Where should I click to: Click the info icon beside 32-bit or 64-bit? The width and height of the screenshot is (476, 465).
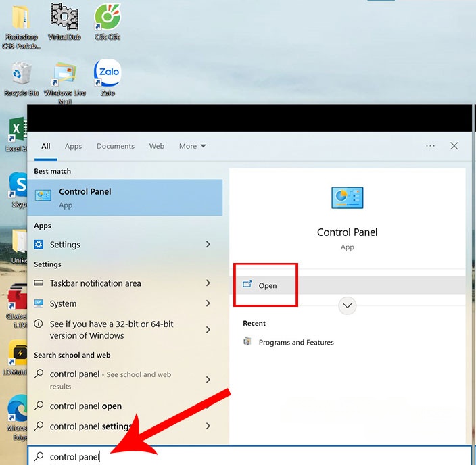(x=39, y=324)
